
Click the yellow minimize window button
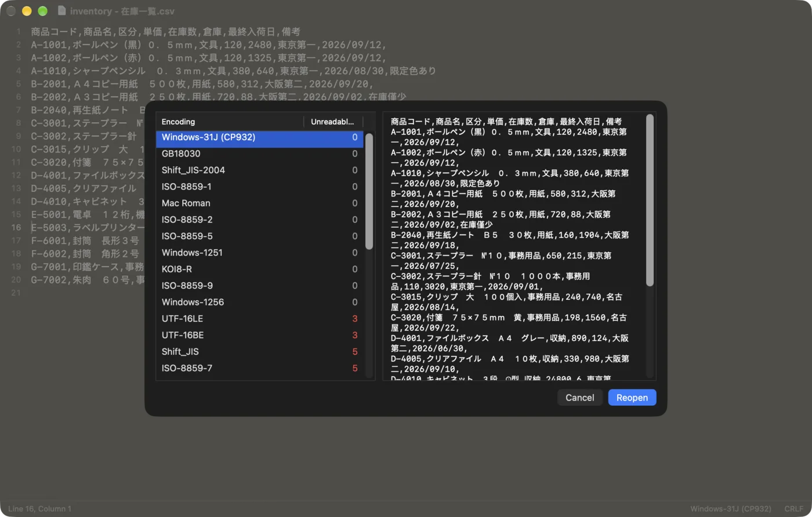coord(27,11)
